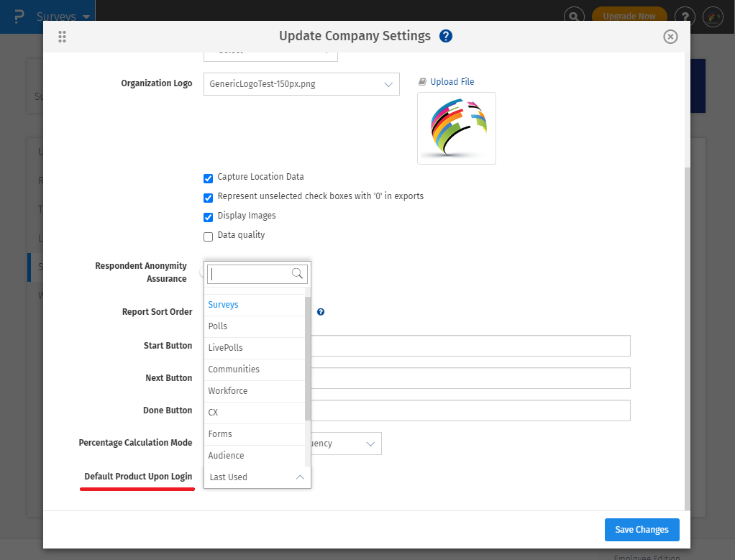Click the Save Changes button

[642, 530]
